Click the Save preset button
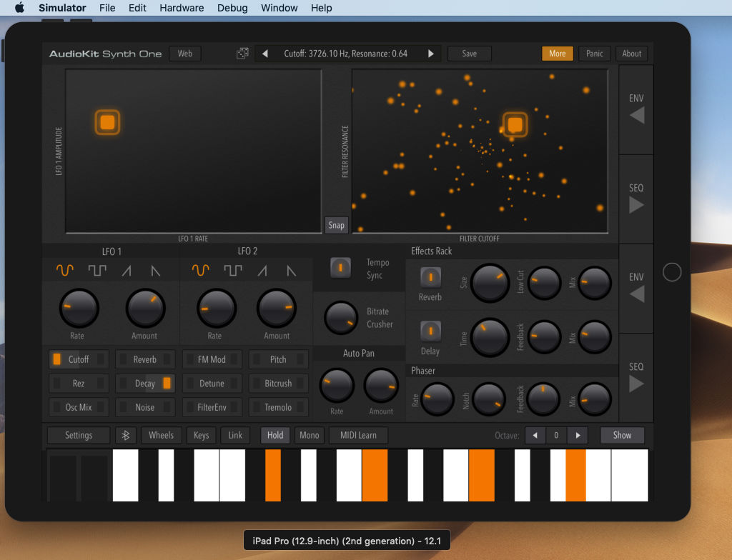 pyautogui.click(x=469, y=54)
